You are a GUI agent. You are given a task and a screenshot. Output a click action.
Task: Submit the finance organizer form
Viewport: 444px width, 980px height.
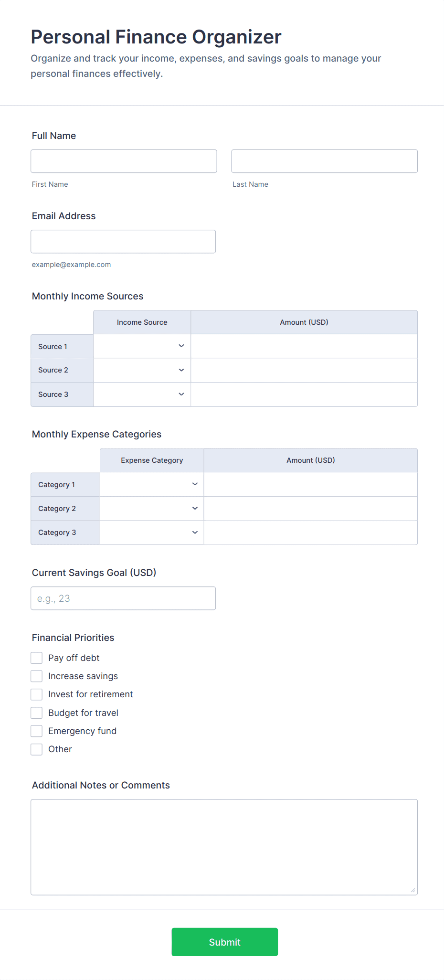coord(224,942)
